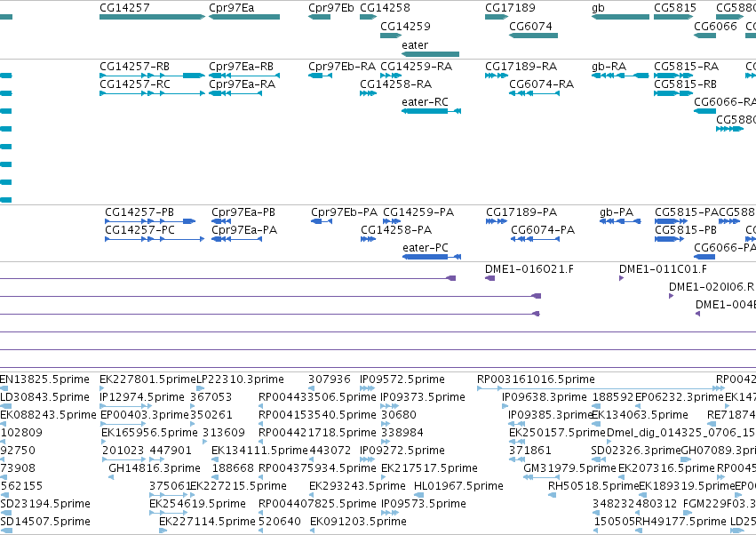The width and height of the screenshot is (756, 535).
Task: Click EST EK165956.5prime
Action: pos(104,442)
